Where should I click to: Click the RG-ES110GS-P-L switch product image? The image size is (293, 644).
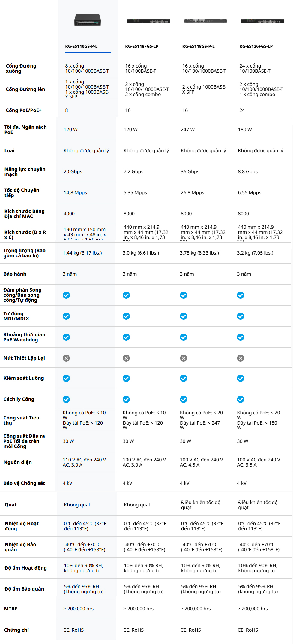click(x=88, y=20)
